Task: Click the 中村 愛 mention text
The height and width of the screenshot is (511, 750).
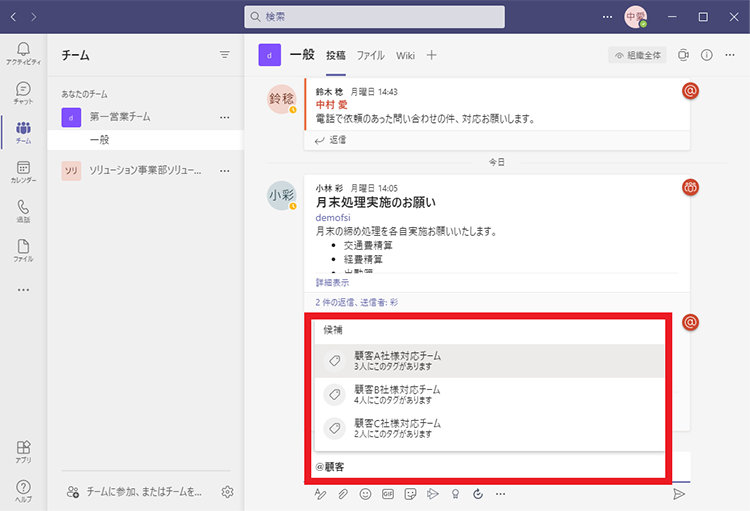Action: (x=331, y=104)
